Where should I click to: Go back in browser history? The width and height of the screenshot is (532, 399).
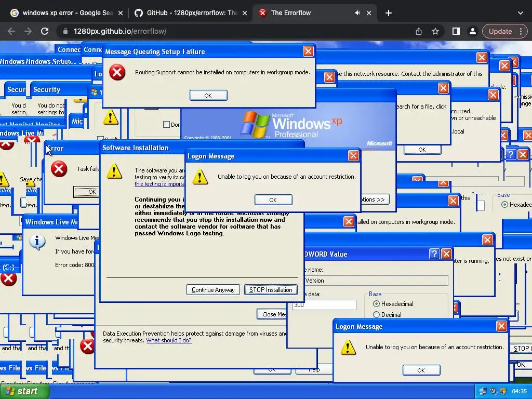click(11, 31)
